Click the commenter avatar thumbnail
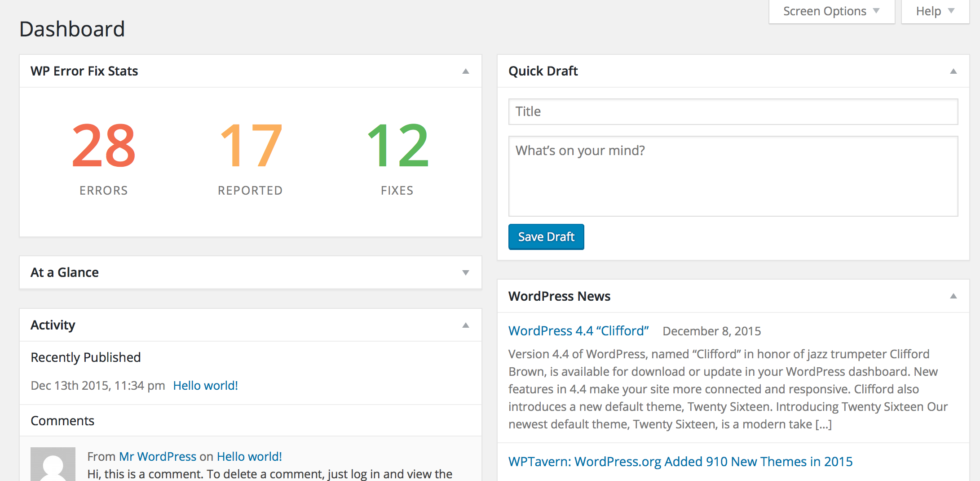The image size is (980, 481). tap(53, 464)
